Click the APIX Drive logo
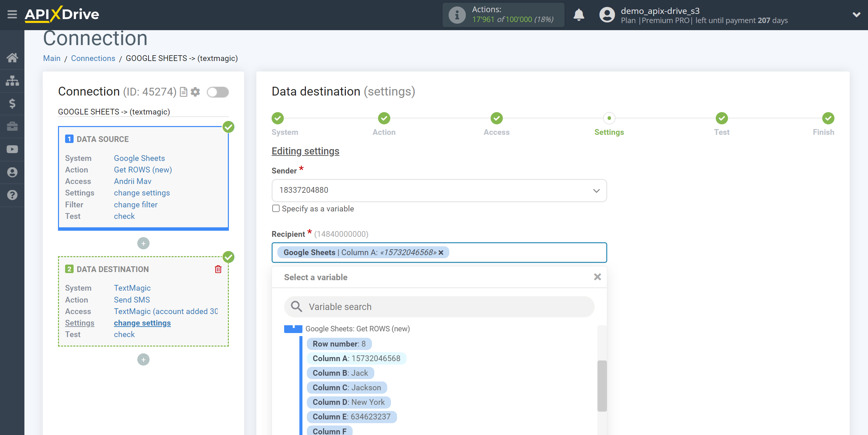 tap(62, 14)
